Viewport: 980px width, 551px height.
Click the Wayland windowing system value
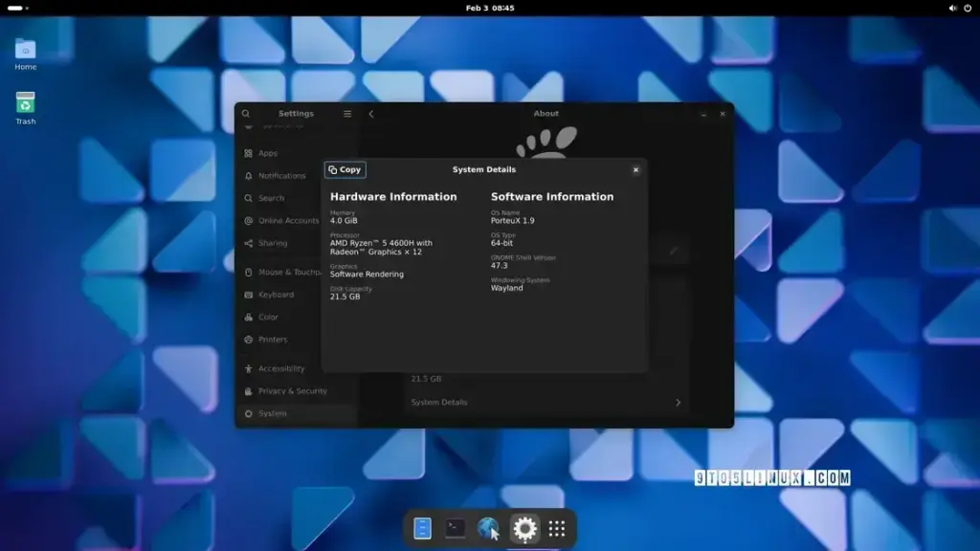[x=507, y=288]
